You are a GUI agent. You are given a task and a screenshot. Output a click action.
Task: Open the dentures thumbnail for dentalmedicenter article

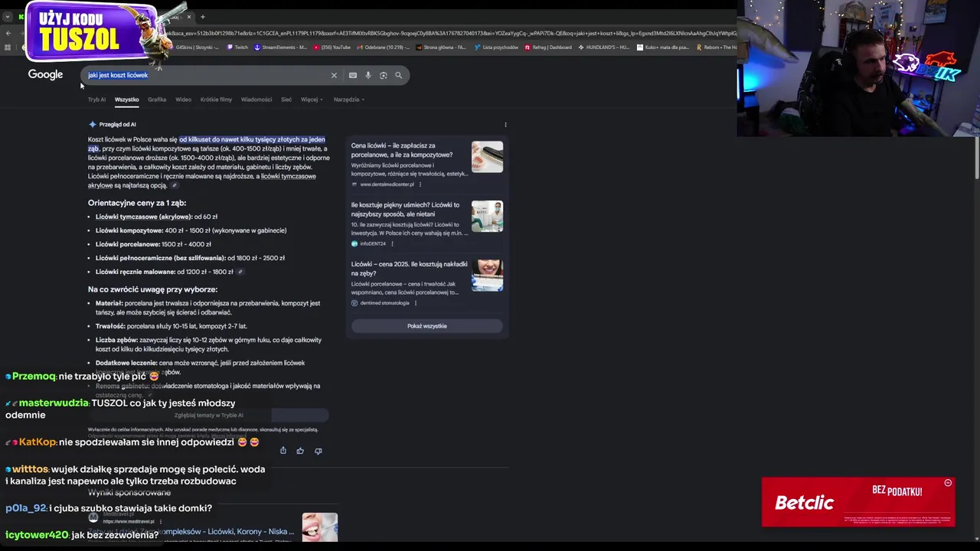(487, 157)
